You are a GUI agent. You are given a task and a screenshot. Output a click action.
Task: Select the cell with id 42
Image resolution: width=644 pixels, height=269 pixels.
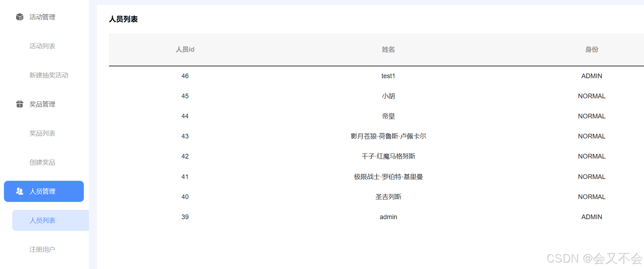pos(185,156)
